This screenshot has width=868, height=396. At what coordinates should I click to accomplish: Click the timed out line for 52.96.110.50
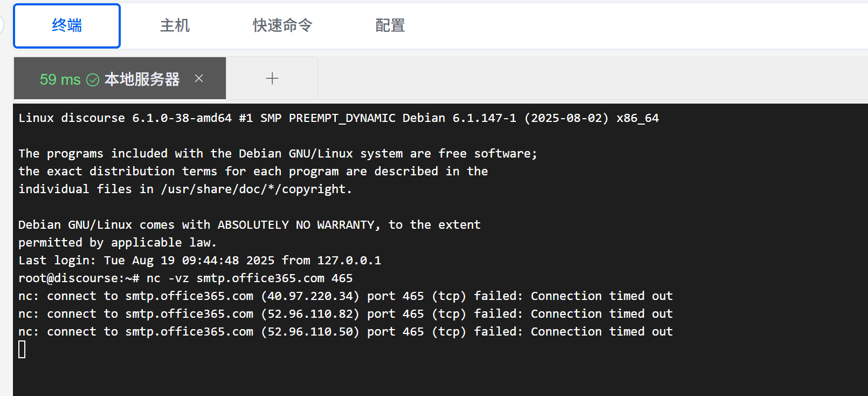(x=346, y=332)
